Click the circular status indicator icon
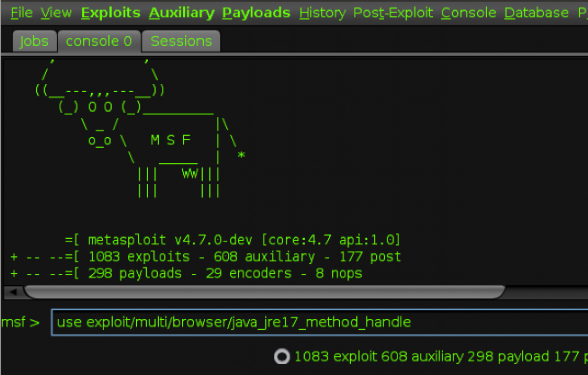588x375 pixels. tap(282, 357)
